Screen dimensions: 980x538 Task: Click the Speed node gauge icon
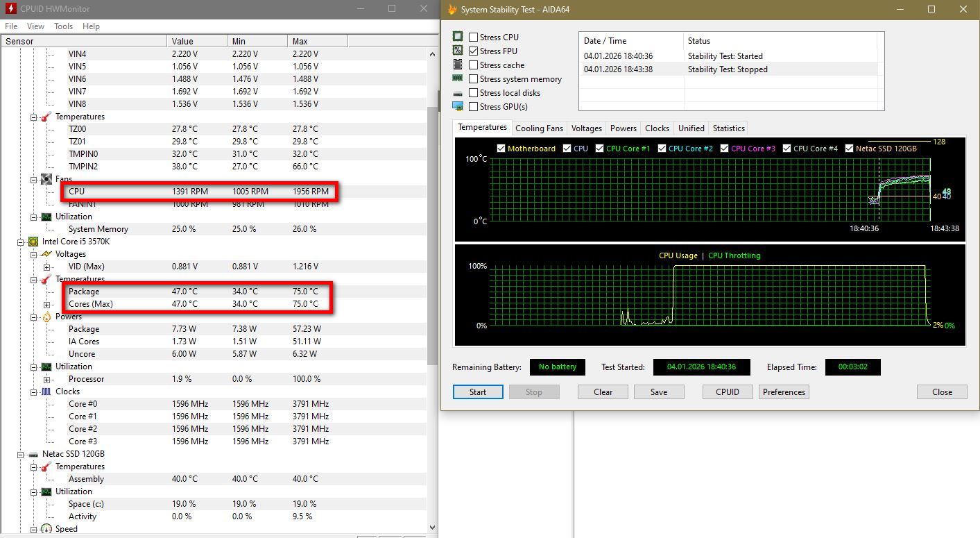point(46,529)
